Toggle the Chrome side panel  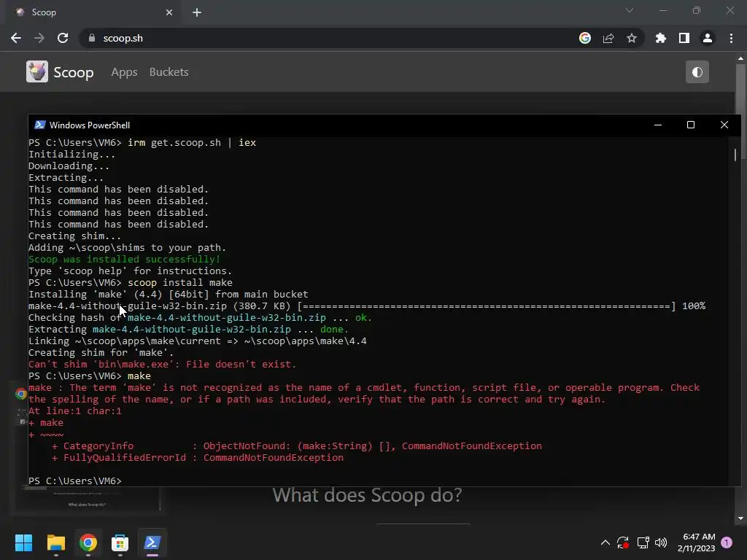click(x=684, y=38)
